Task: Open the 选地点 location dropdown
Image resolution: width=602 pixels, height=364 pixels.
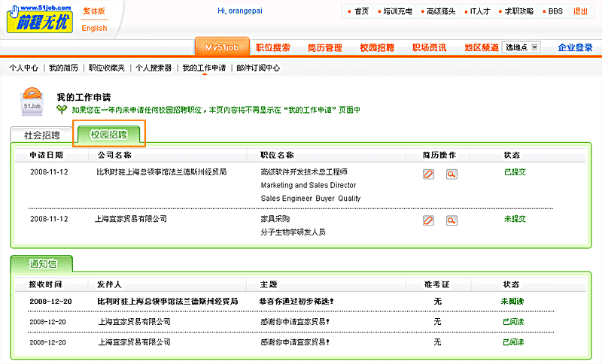Action: (x=521, y=47)
